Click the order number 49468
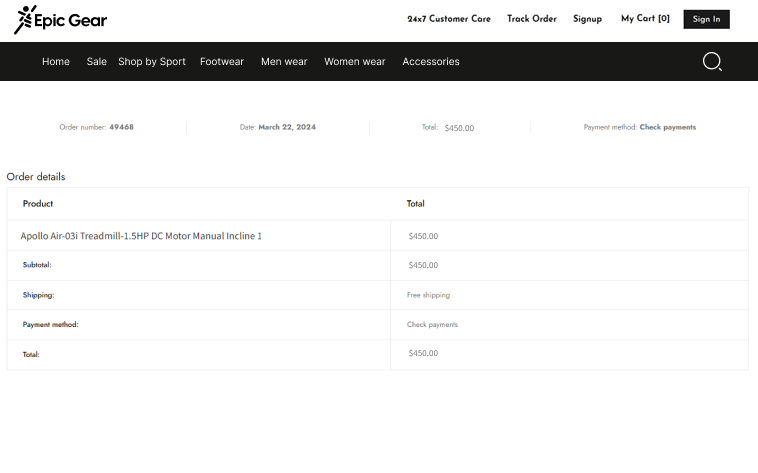Viewport: 758px width, 473px height. tap(121, 127)
